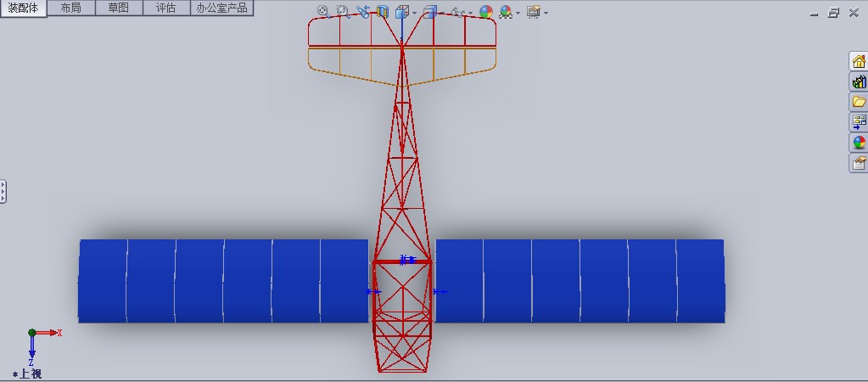Click the View Orientation cube icon
Screen dimensions: 868x382
pyautogui.click(x=402, y=12)
